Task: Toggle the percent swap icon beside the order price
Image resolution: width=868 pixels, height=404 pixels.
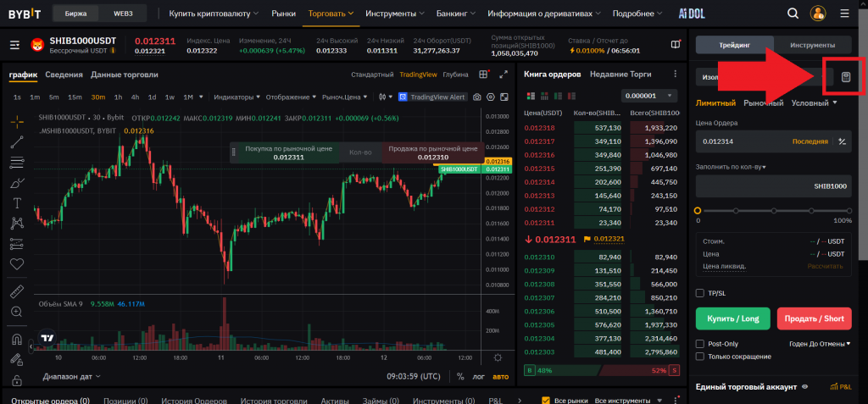Action: tap(842, 141)
